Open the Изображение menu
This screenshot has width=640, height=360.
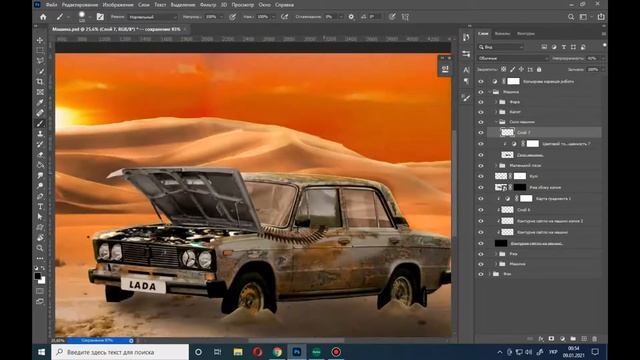(x=118, y=5)
